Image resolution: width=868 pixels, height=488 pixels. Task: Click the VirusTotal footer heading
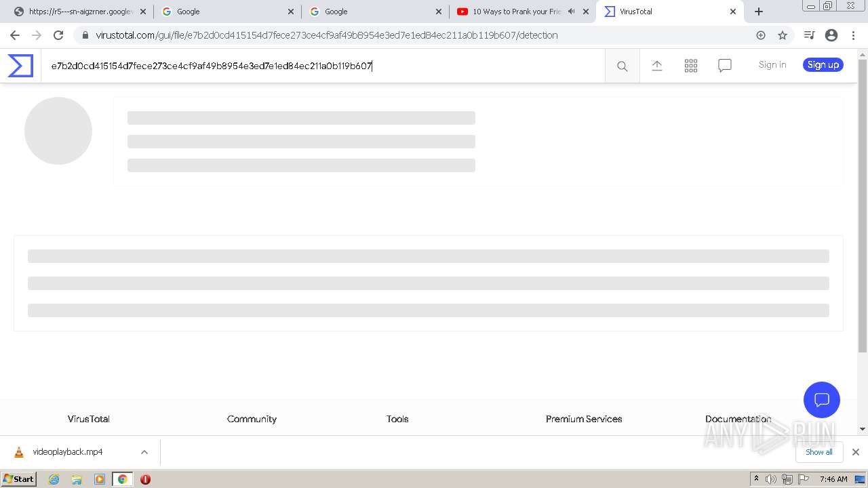pos(89,419)
